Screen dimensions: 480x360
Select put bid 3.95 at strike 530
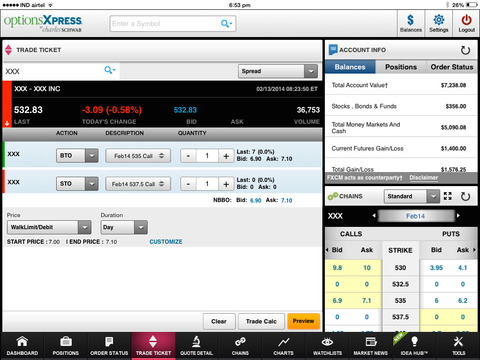point(436,268)
